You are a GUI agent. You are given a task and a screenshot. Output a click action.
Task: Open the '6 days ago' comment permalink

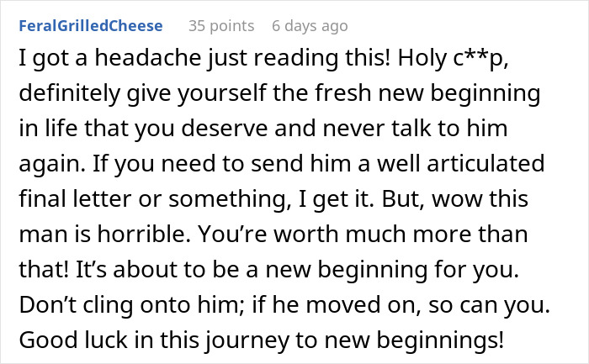tap(309, 26)
